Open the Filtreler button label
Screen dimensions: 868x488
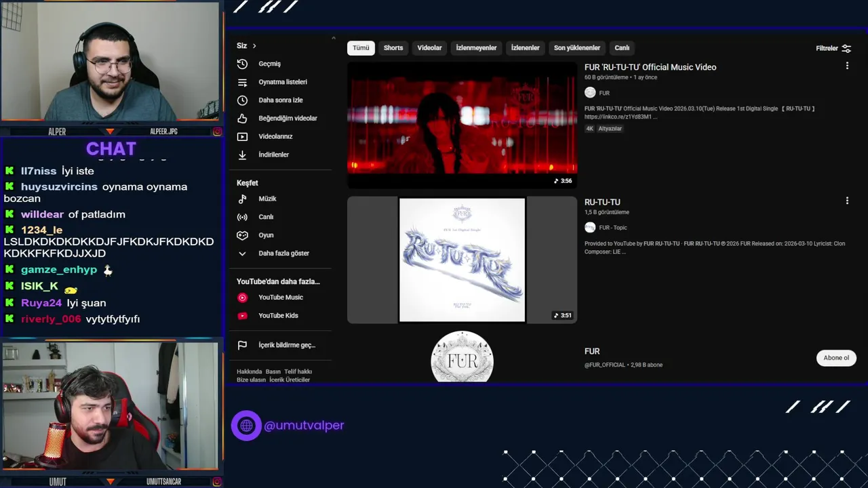point(827,48)
